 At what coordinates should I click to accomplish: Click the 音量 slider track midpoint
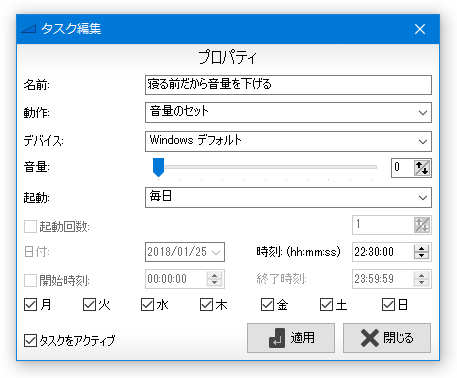pos(265,167)
